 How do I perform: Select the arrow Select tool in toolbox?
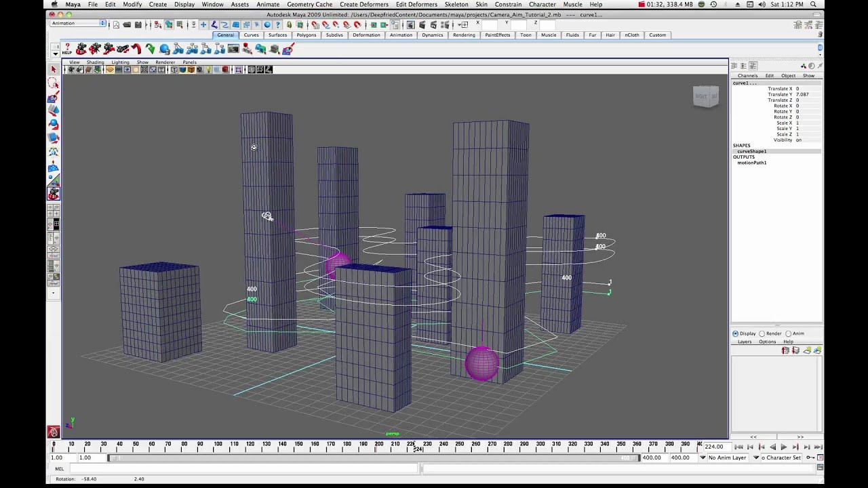click(54, 69)
